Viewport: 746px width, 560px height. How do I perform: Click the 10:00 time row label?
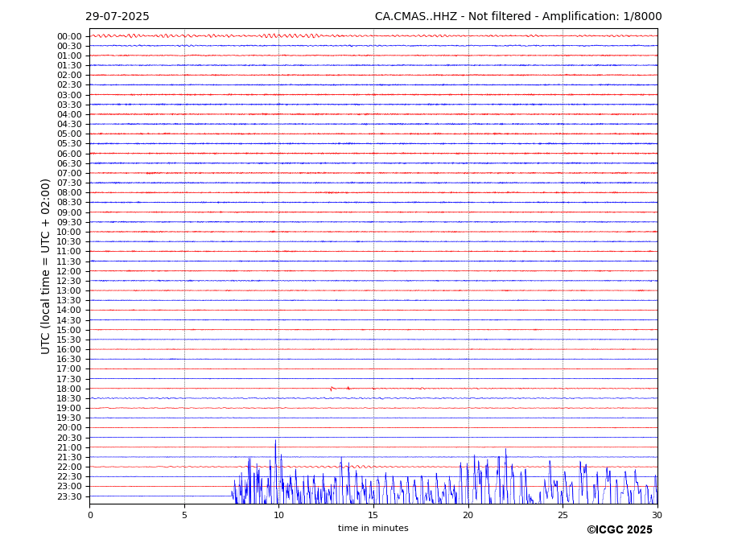pos(69,233)
